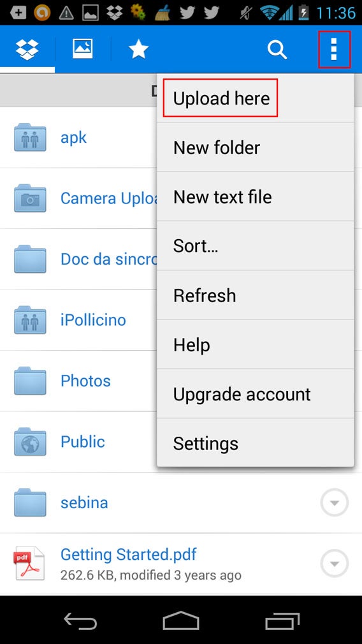Tap the broom cleaner notification icon
The image size is (362, 644).
coord(163,13)
